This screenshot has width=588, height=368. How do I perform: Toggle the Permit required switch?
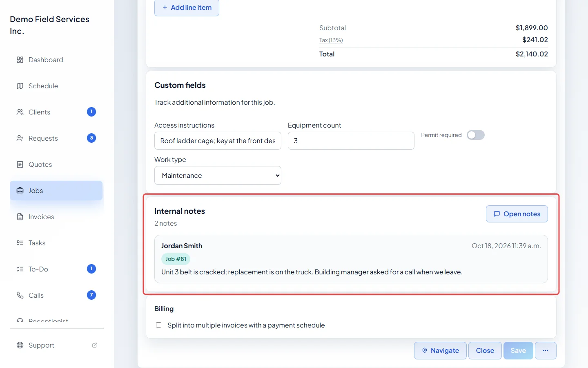476,135
